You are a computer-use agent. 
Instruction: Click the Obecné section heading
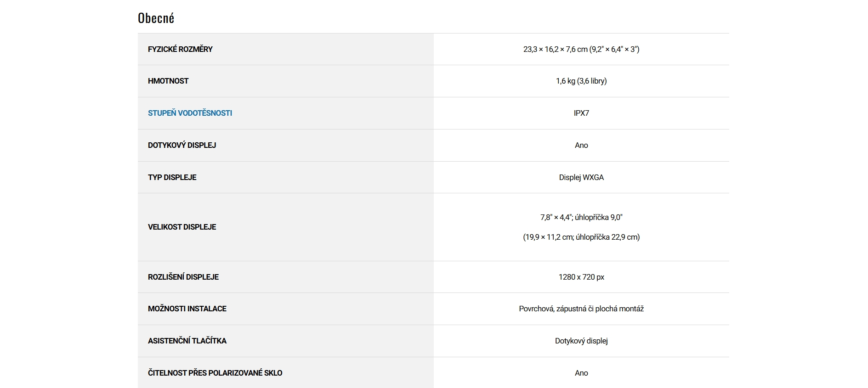point(156,18)
